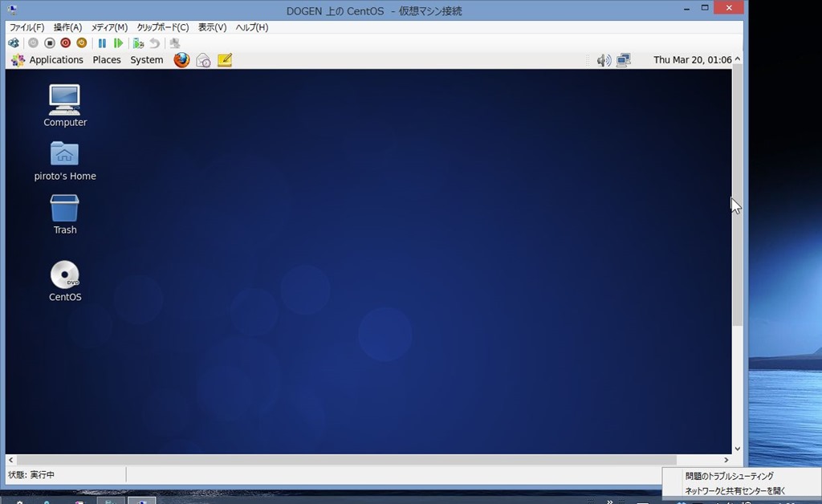Image resolution: width=822 pixels, height=504 pixels.
Task: Create a checkpoint with the toolbar icon
Action: pyautogui.click(x=138, y=43)
